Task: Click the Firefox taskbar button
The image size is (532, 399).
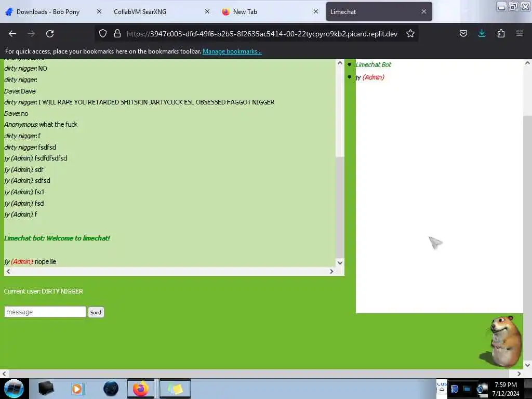Action: 141,389
